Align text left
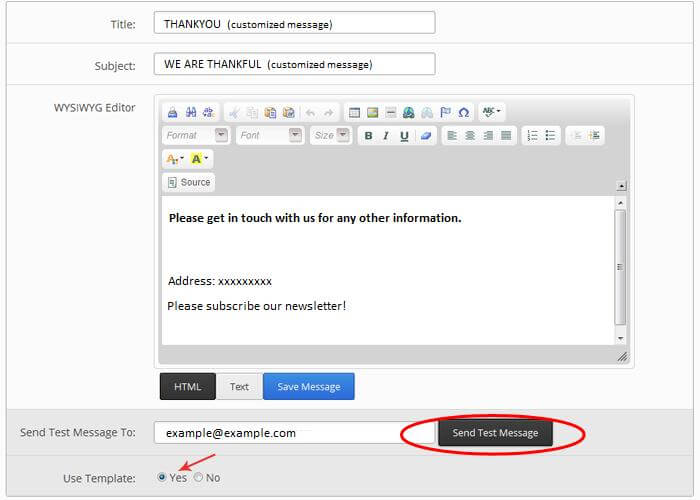Viewport: 700px width, 500px height. click(452, 136)
